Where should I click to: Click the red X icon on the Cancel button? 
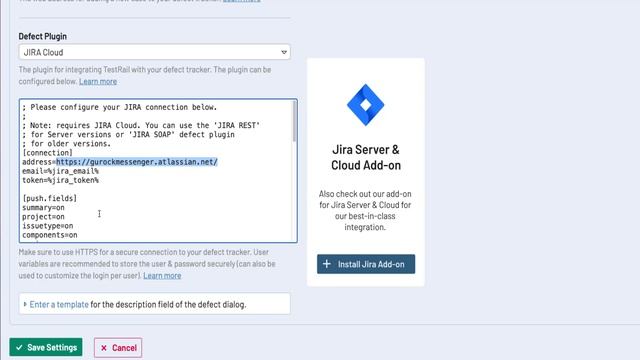[x=104, y=348]
